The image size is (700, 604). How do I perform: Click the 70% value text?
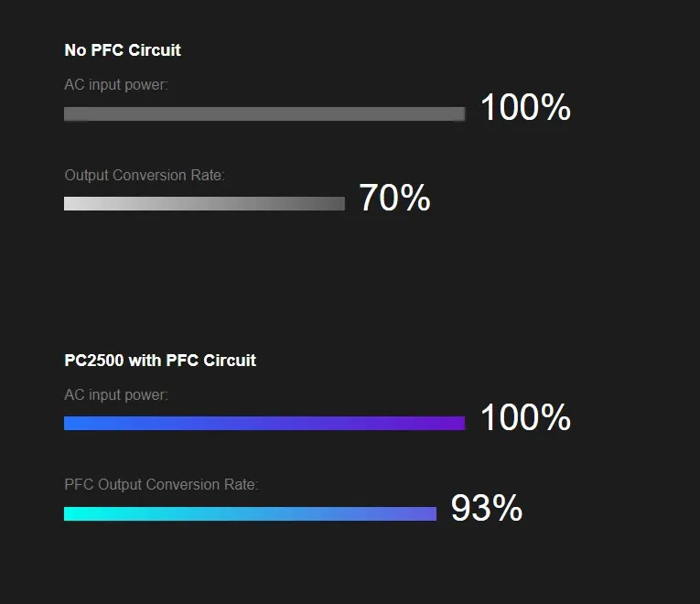click(x=394, y=199)
